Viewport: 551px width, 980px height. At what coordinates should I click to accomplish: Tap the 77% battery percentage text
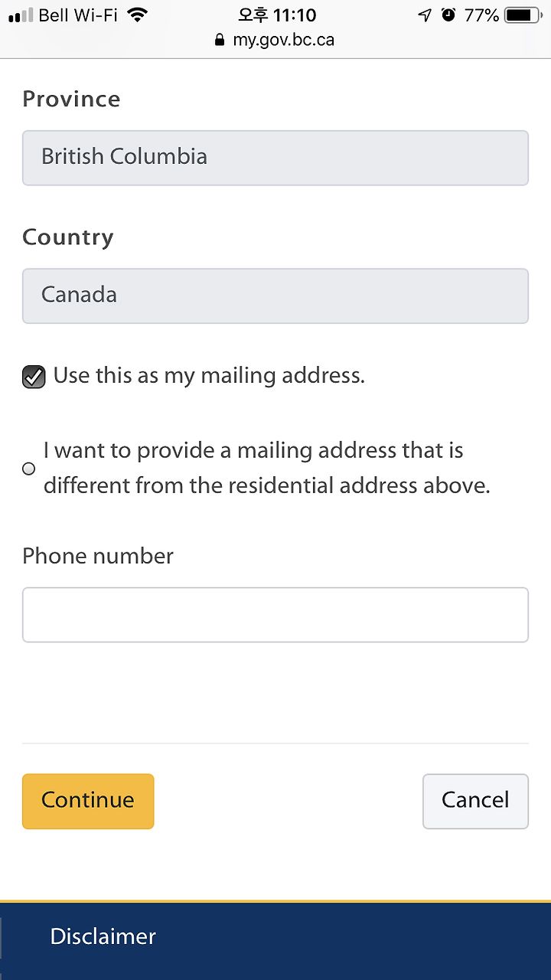[481, 15]
